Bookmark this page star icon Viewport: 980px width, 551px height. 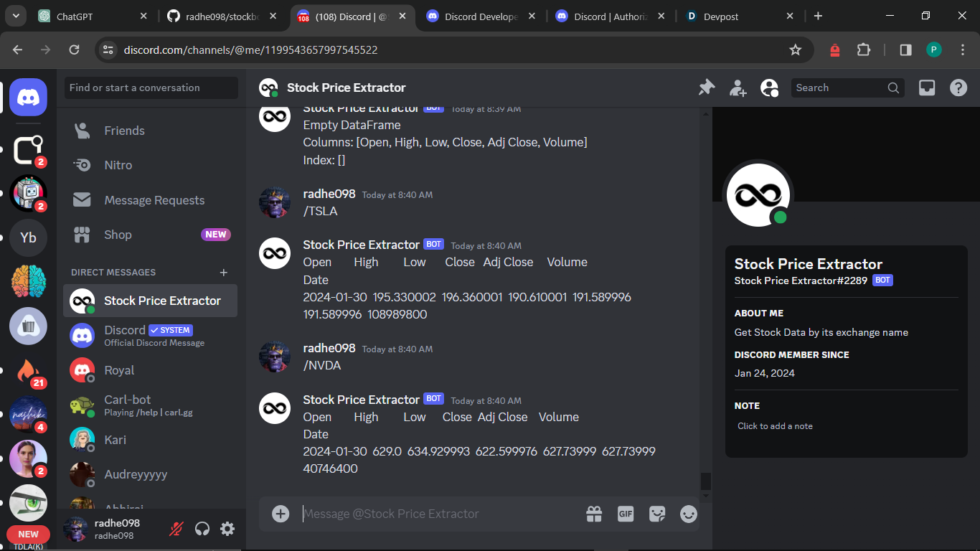[795, 50]
